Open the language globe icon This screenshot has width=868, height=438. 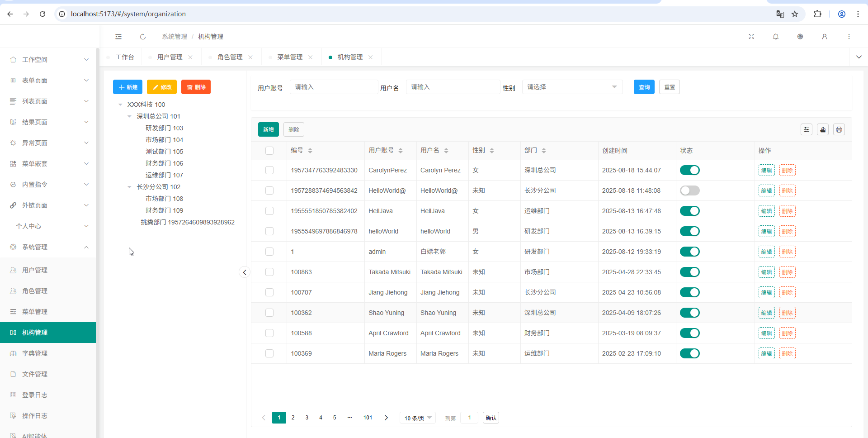click(800, 37)
